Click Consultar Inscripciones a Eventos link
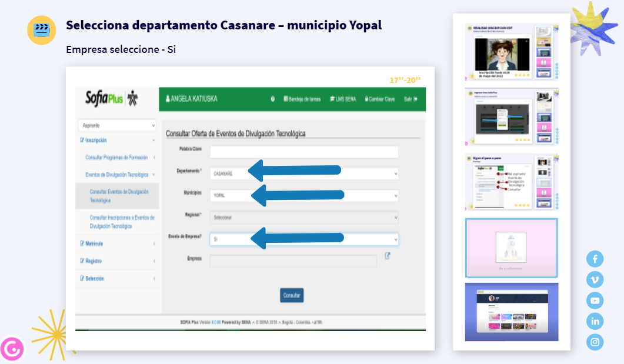 pyautogui.click(x=122, y=222)
